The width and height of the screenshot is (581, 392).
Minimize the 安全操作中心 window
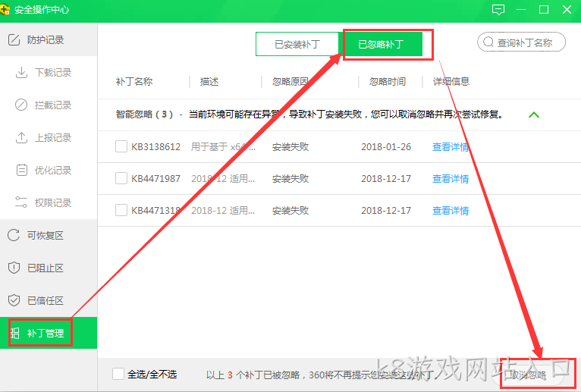pyautogui.click(x=521, y=10)
